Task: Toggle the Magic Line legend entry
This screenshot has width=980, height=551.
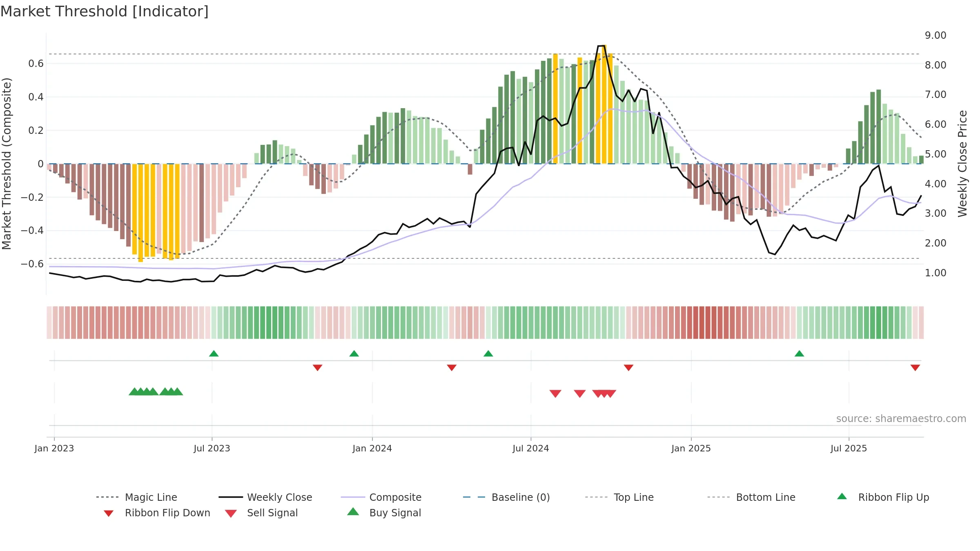Action: coord(136,497)
